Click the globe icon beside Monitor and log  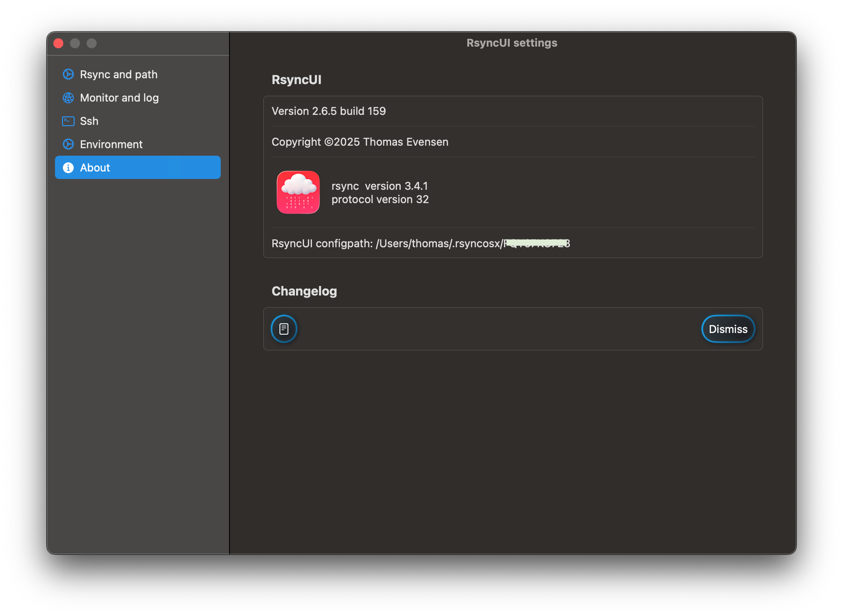pyautogui.click(x=68, y=98)
